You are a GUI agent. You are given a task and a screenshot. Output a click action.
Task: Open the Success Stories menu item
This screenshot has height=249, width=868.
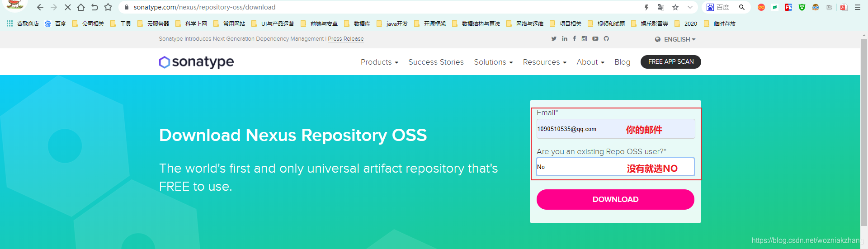[x=436, y=62]
